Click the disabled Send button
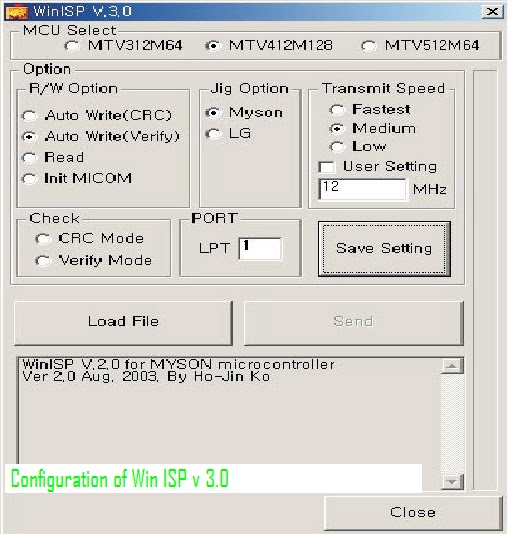The height and width of the screenshot is (534, 512). (x=354, y=323)
